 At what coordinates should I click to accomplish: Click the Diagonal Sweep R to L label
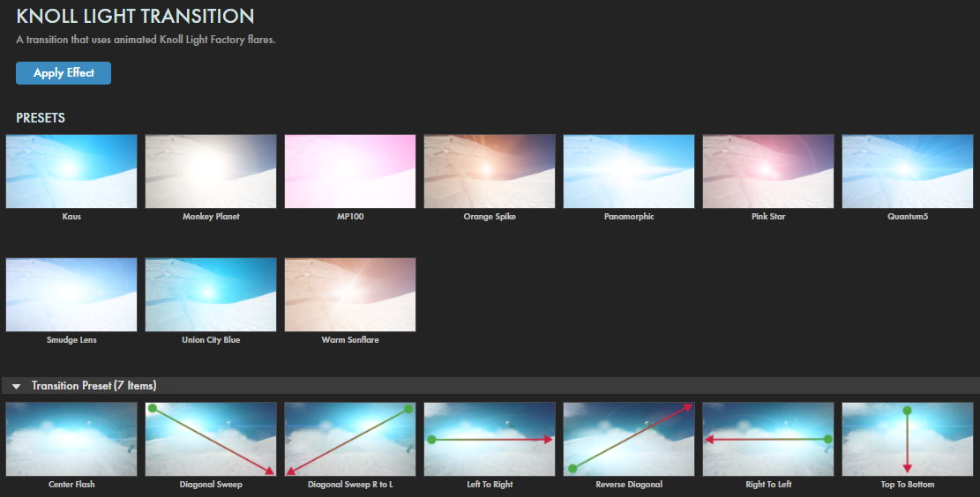[350, 485]
